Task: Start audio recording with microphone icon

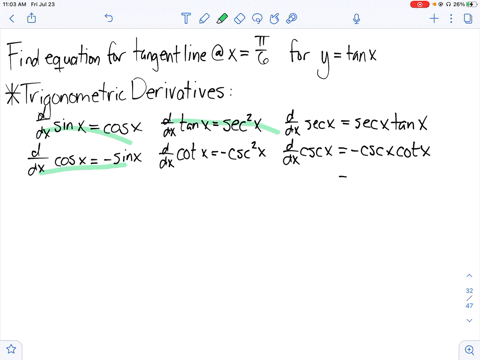Action: 356,19
